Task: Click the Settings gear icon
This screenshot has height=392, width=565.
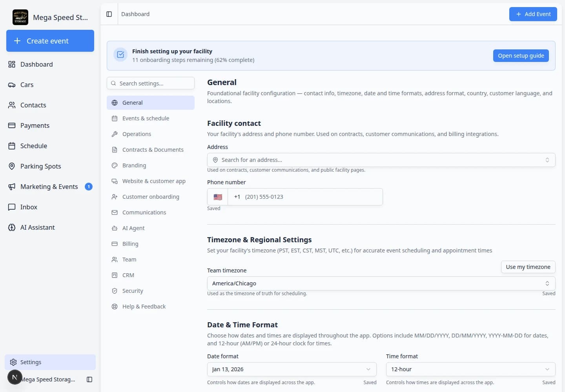Action: tap(13, 362)
